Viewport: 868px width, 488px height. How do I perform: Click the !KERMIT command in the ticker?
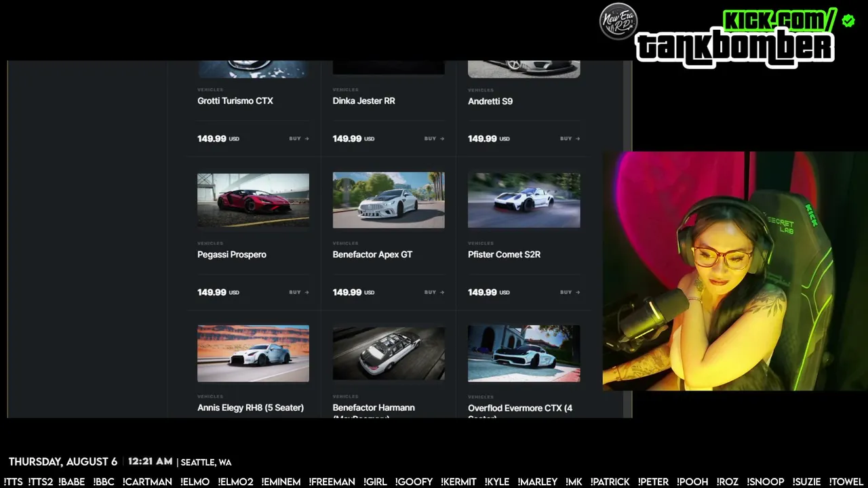[458, 482]
